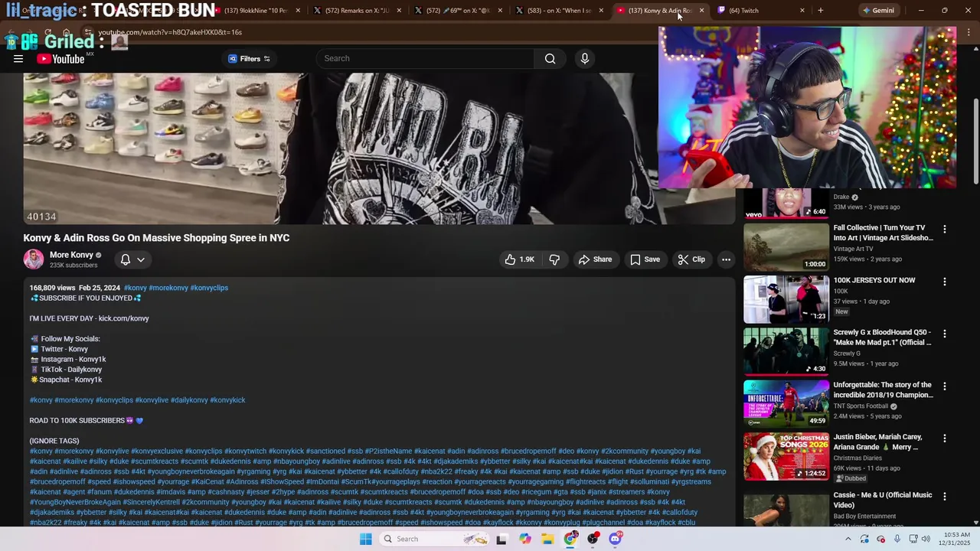The height and width of the screenshot is (551, 980).
Task: Select the "Twitter - Konvy" line in the description
Action: click(x=64, y=349)
